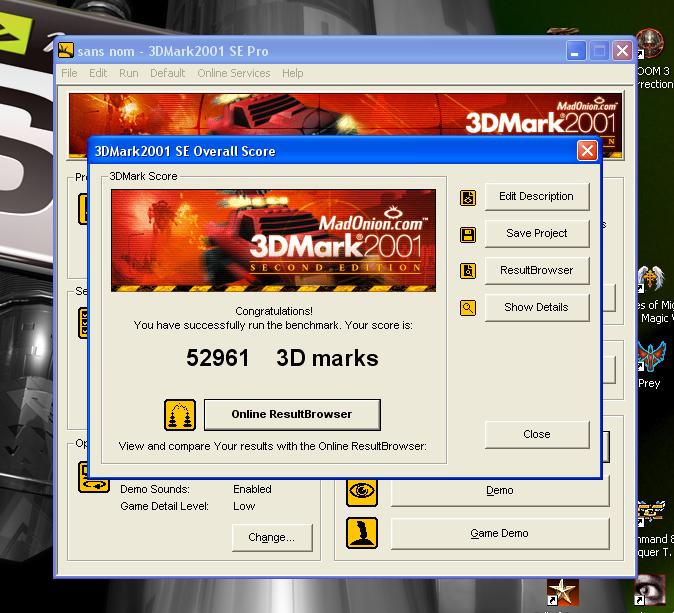Open the Command & Conquer desktop shortcut
674x613 pixels.
click(652, 514)
